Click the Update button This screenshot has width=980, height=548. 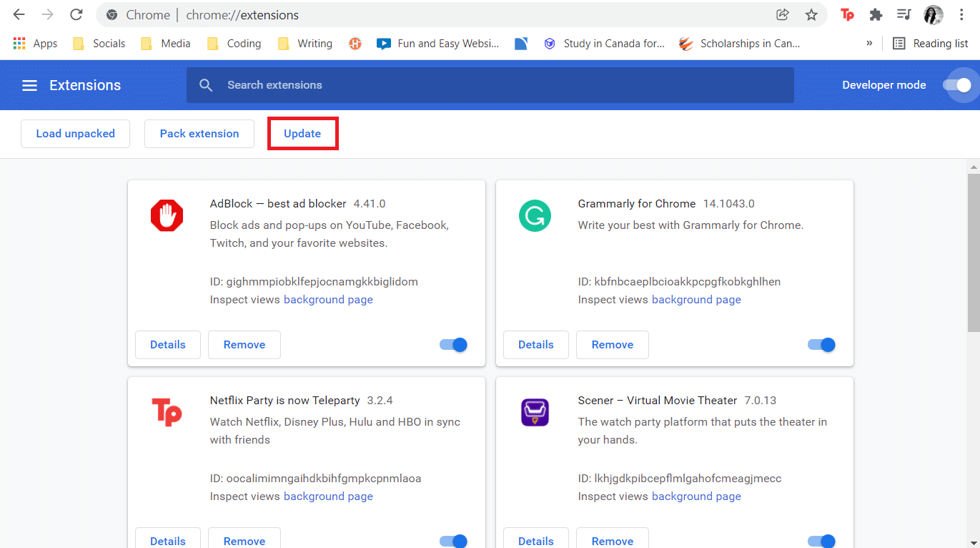click(302, 134)
